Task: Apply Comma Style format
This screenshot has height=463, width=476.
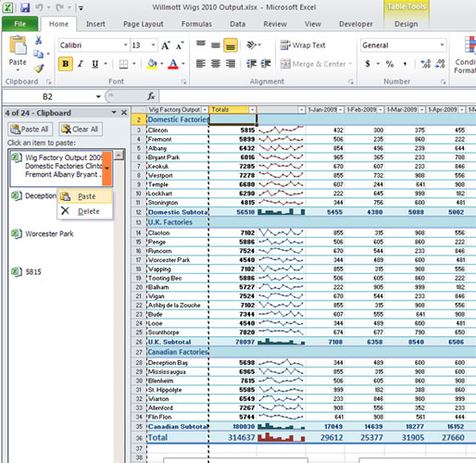Action: point(405,64)
